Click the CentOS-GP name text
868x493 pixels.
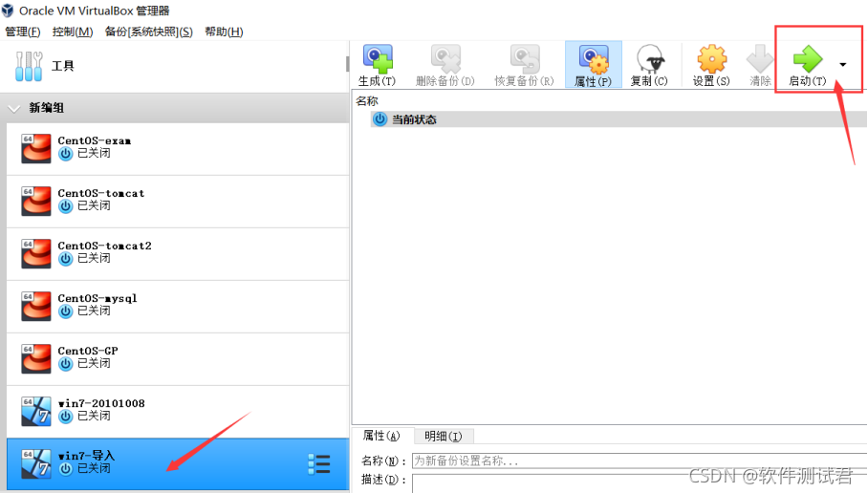pos(87,351)
